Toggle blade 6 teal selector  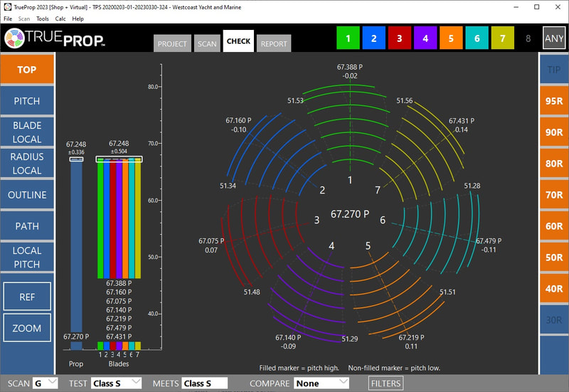tap(476, 38)
